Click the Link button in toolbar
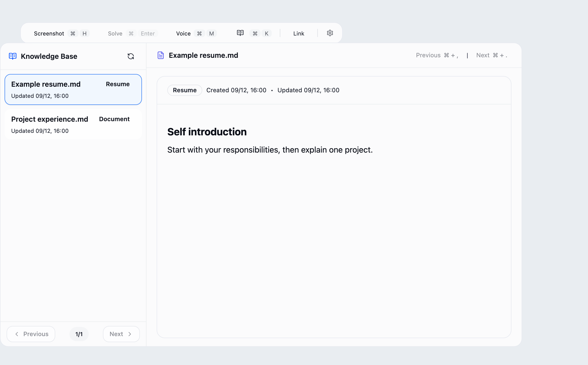Viewport: 588px width, 365px height. click(299, 33)
